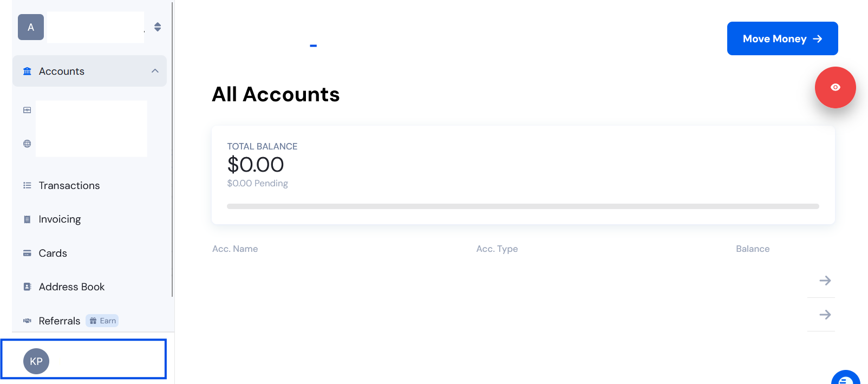Collapse the Accounts section chevron

pyautogui.click(x=155, y=71)
